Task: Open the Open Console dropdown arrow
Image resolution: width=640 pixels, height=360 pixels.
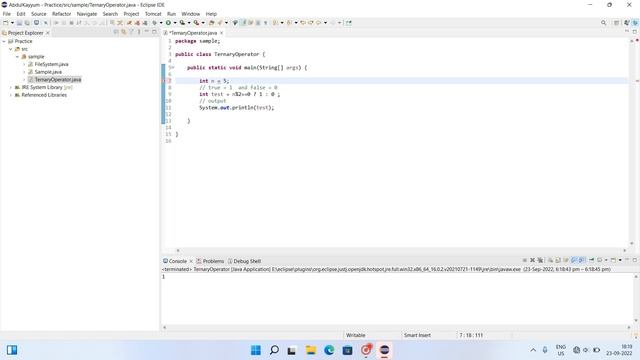Action: coord(620,260)
